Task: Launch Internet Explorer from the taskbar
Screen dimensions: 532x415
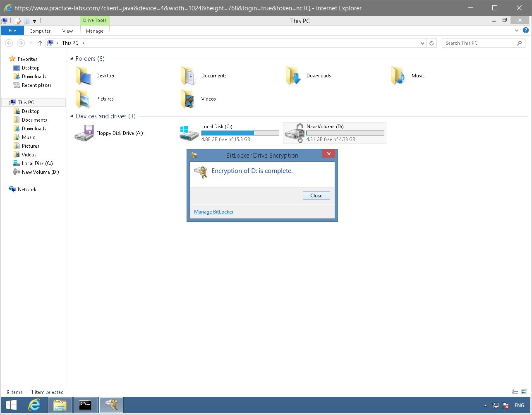Action: click(x=34, y=405)
